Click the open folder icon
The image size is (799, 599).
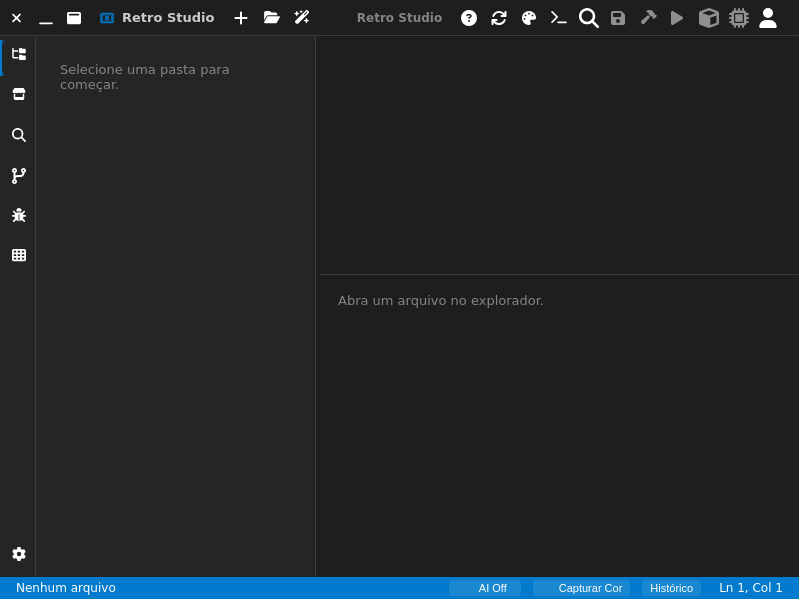tap(272, 18)
